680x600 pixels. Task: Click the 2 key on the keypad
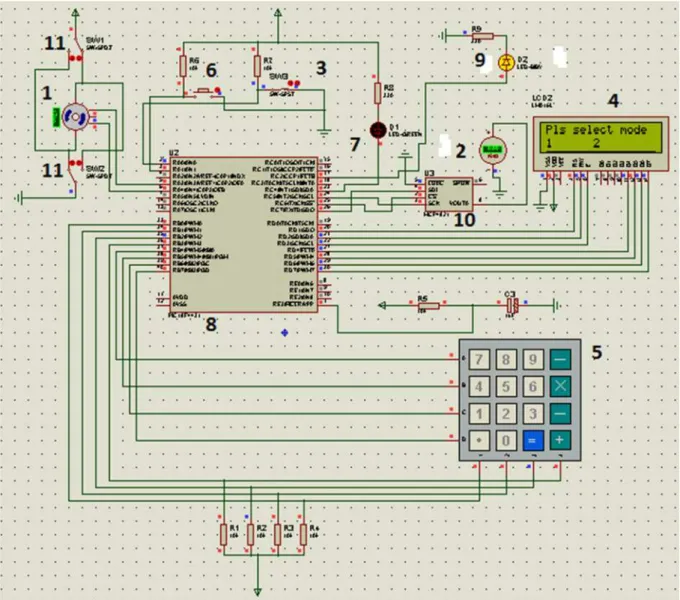coord(506,414)
